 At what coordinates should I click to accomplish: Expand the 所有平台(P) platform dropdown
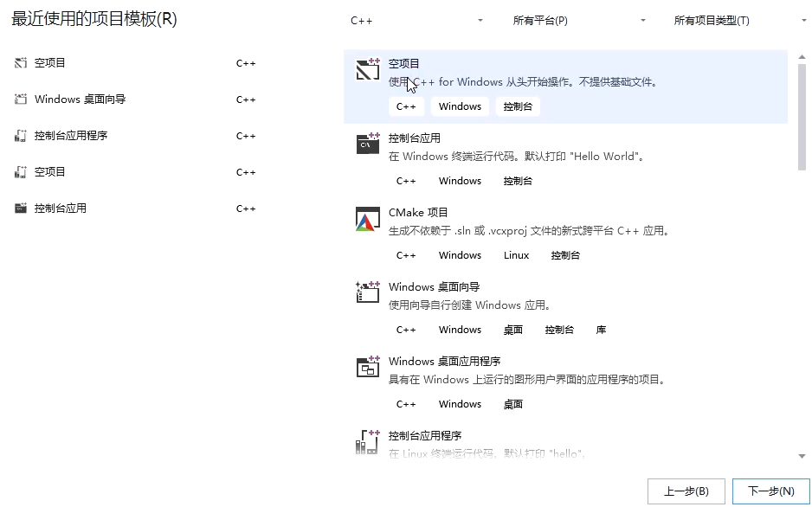point(579,21)
